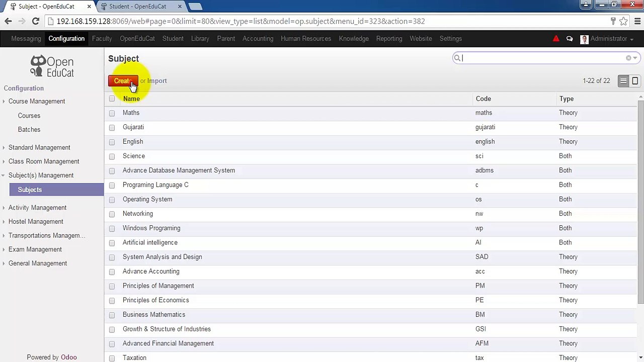Expand the Hostel Management section

tap(36, 222)
